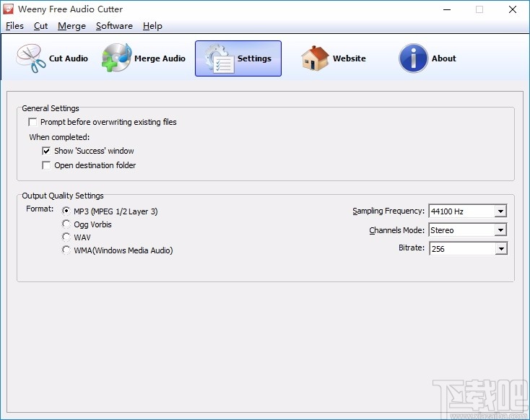
Task: Close the Weeny Free Audio Cutter window
Action: click(513, 9)
